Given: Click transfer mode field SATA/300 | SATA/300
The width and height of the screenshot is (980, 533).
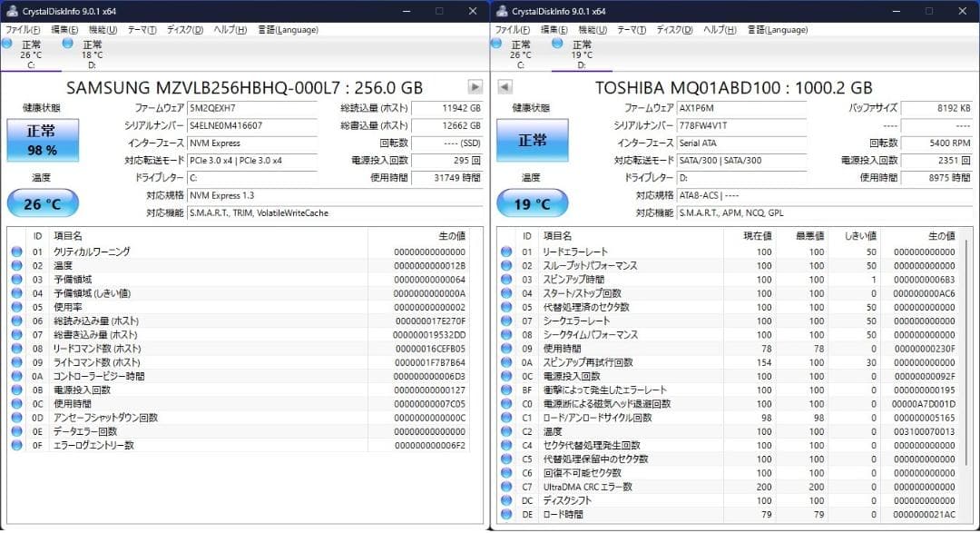Looking at the screenshot, I should [742, 160].
